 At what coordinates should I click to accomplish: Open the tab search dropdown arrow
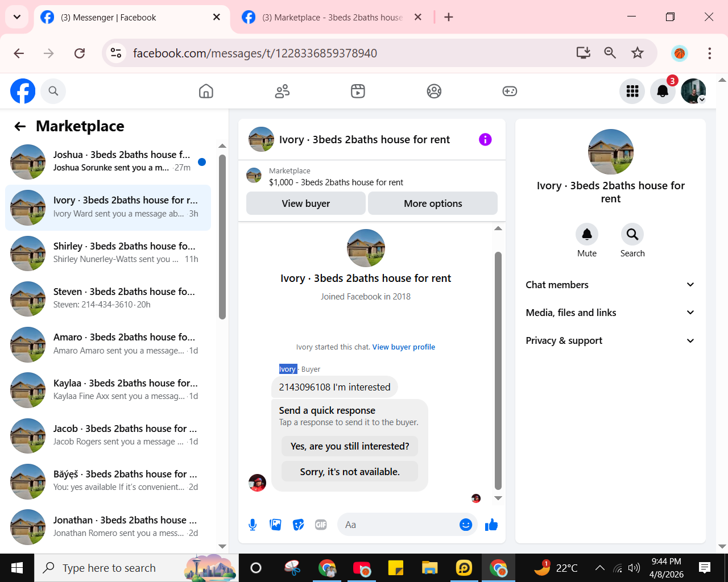coord(17,17)
